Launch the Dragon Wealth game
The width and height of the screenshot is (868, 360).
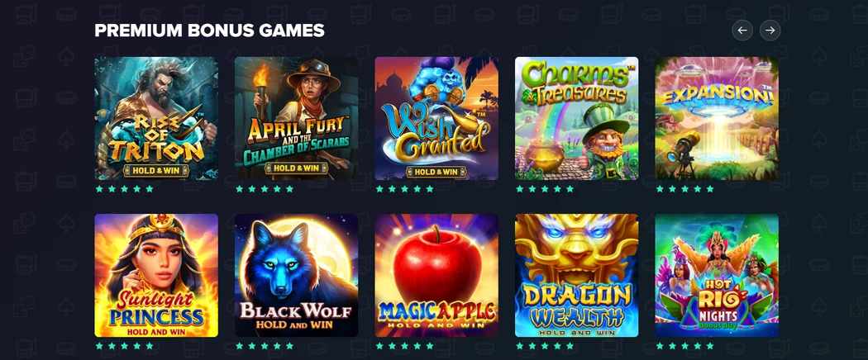(576, 276)
